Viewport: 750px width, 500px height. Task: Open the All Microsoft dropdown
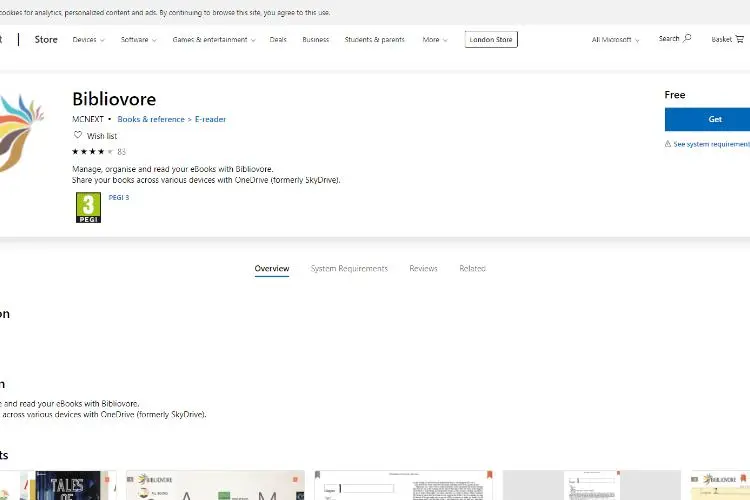tap(616, 40)
